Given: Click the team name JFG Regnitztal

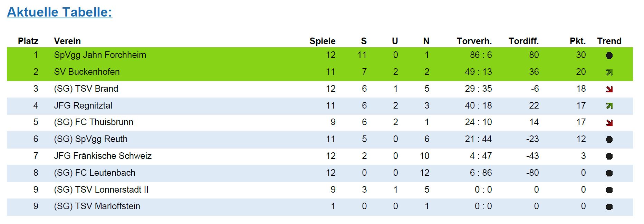Looking at the screenshot, I should click(83, 106).
